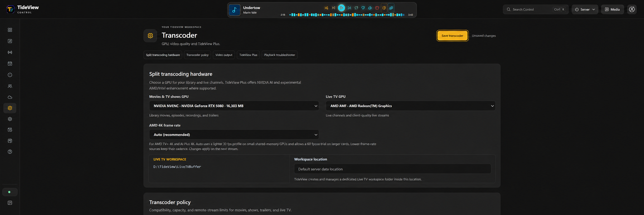Open the calendar schedule sidebar icon
This screenshot has width=644, height=215.
10,64
